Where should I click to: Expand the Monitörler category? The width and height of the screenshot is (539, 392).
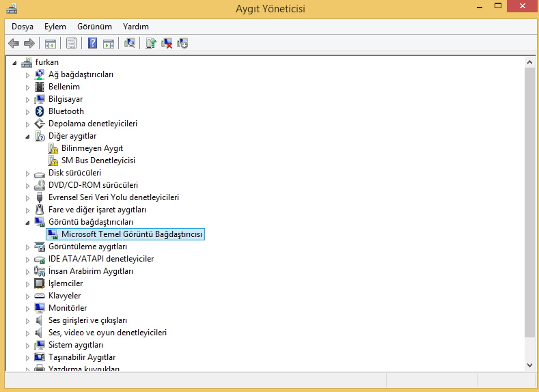(27, 309)
